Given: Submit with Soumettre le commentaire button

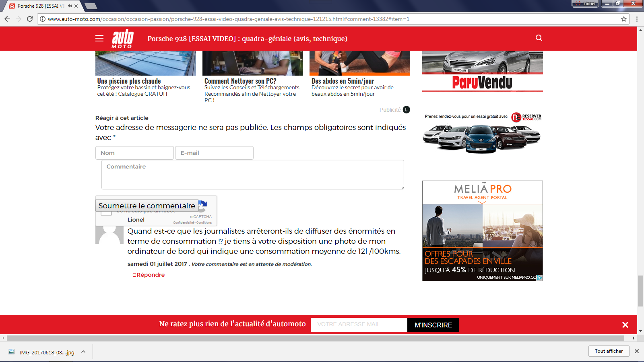Looking at the screenshot, I should [147, 206].
